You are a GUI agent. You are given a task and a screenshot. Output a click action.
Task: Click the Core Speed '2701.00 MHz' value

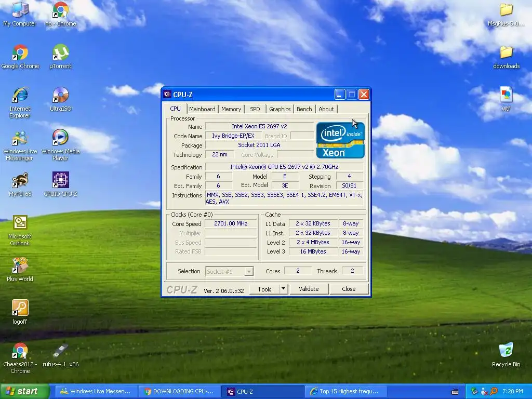(x=231, y=223)
